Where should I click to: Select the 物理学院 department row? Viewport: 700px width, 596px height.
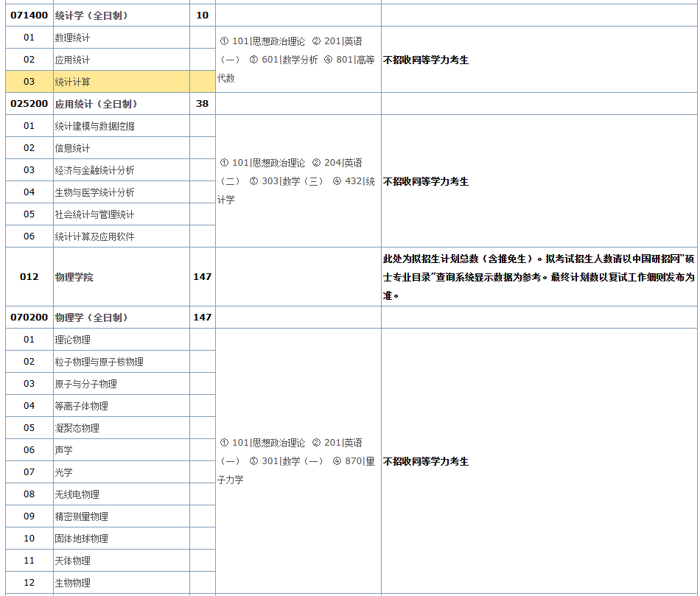coord(74,277)
